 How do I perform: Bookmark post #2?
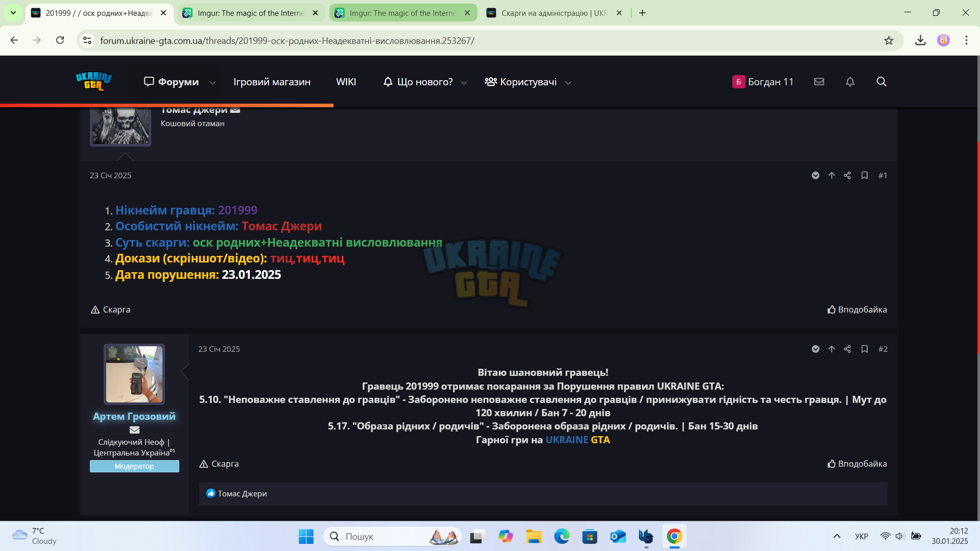pos(864,349)
